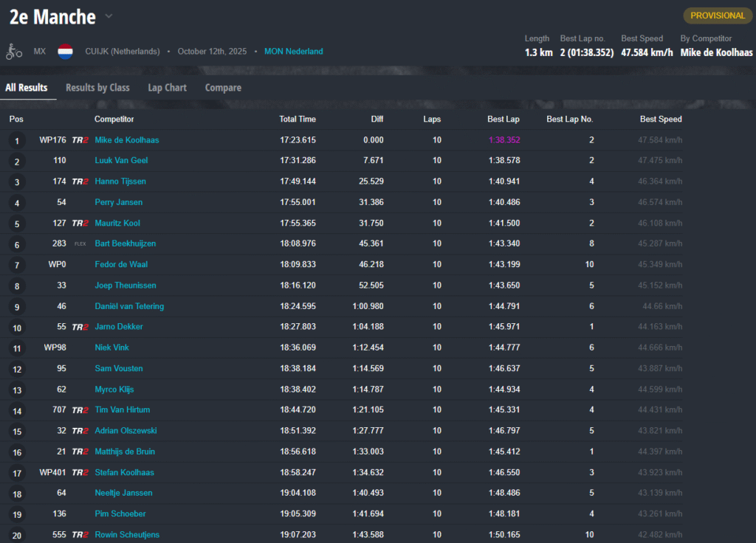
Task: Open the Lap Chart tab
Action: 167,88
